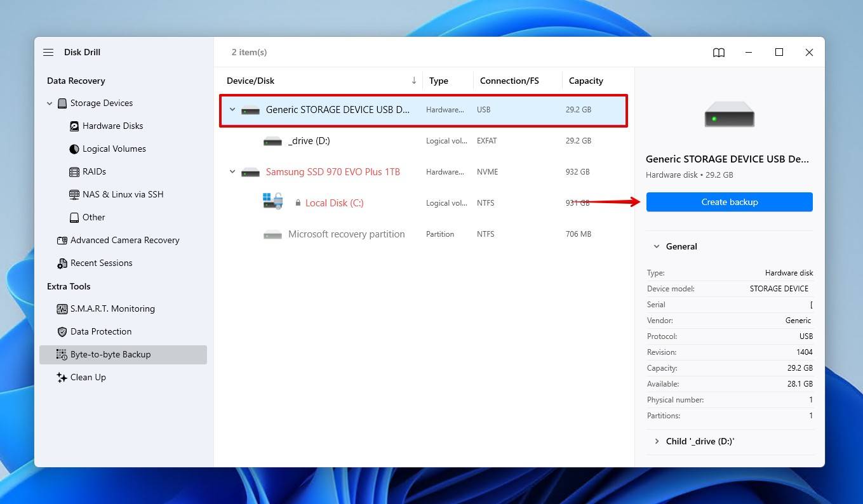Collapse the Generic STORAGE DEVICE row
This screenshot has height=504, width=863.
pos(232,109)
